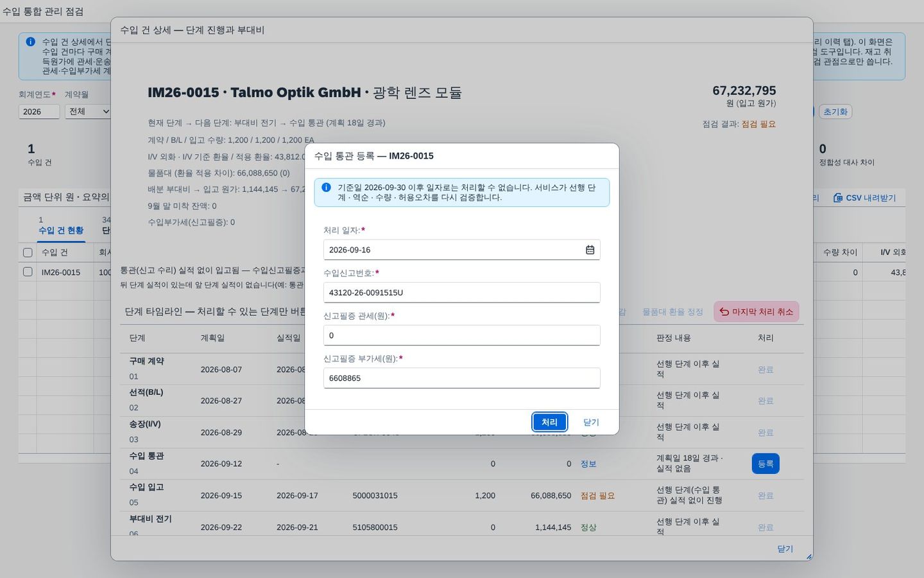Screen dimensions: 924x578
Task: Confirm with the 처리 button
Action: coord(549,422)
